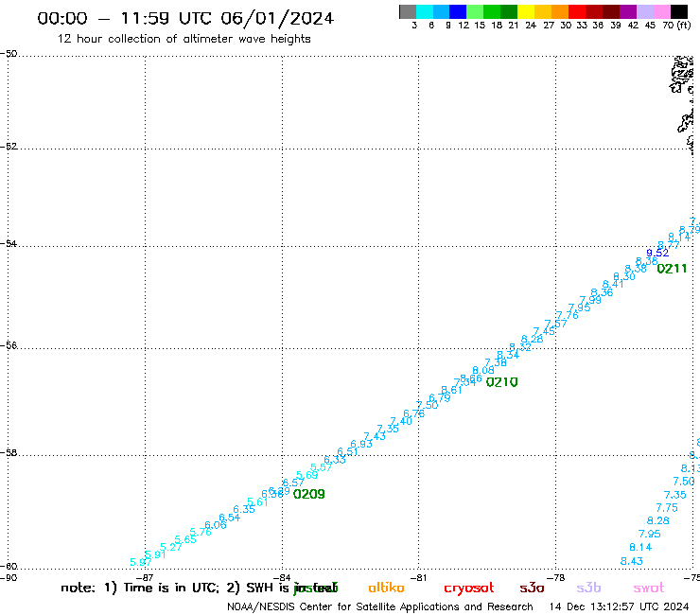Click the red 'cryosat' satellite legend label
The height and width of the screenshot is (615, 700).
(469, 589)
